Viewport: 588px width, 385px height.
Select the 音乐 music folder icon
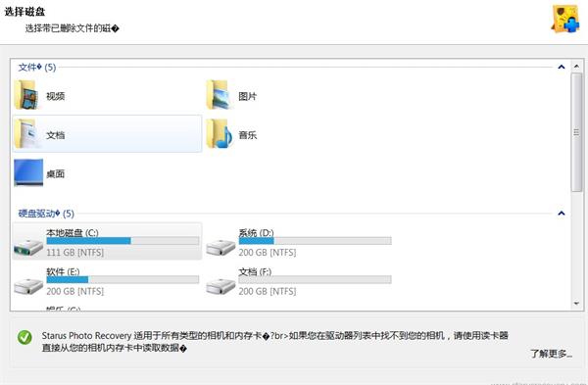[x=220, y=134]
